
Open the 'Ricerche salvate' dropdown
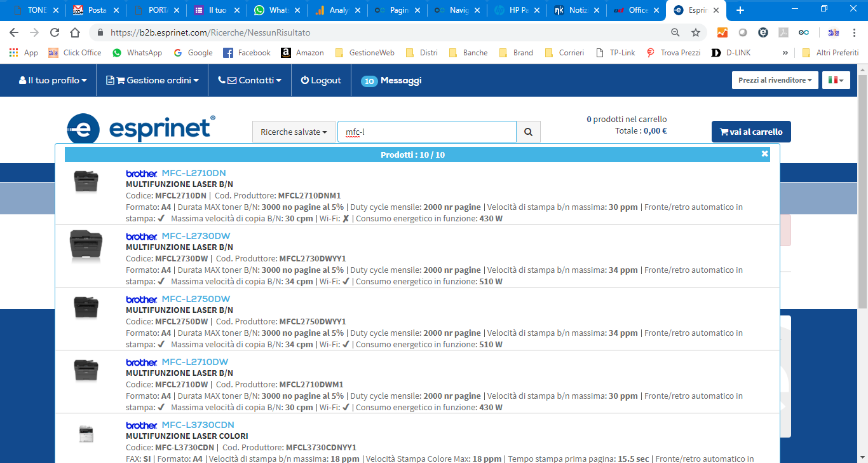(294, 132)
